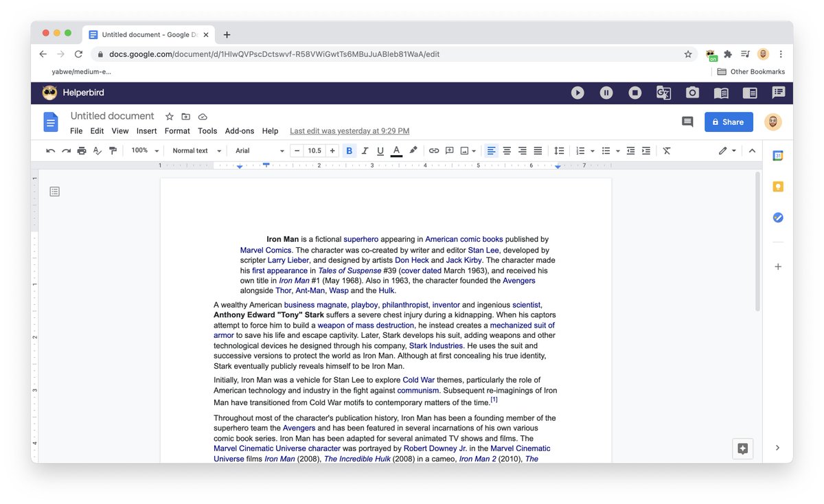Apply numbered list
This screenshot has height=504, width=824.
tap(581, 151)
